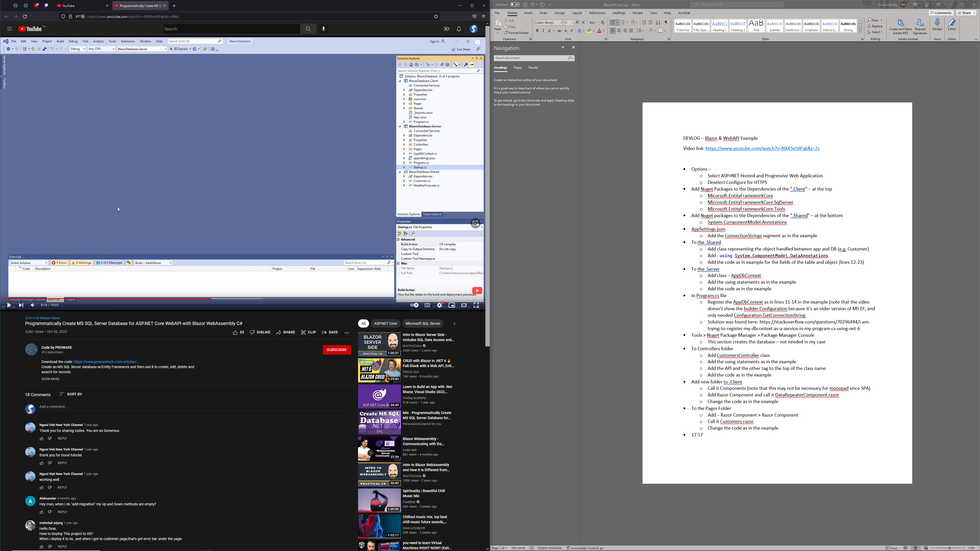Image resolution: width=980 pixels, height=551 pixels.
Task: Open the References ribbon tab
Action: [597, 13]
